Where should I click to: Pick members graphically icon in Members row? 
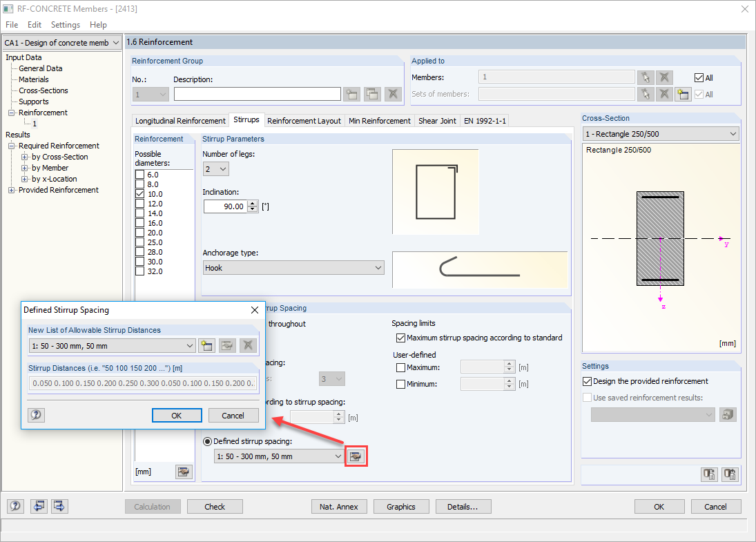pos(646,77)
